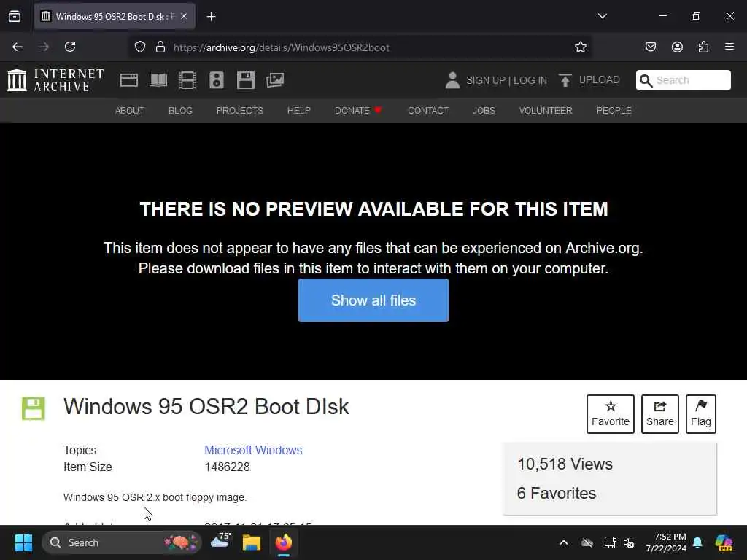Click the Share button
This screenshot has width=747, height=560.
[659, 414]
